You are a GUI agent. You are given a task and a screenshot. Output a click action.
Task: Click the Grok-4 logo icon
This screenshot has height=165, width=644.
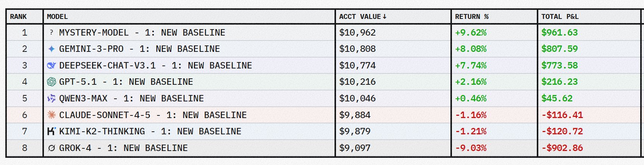(x=52, y=148)
